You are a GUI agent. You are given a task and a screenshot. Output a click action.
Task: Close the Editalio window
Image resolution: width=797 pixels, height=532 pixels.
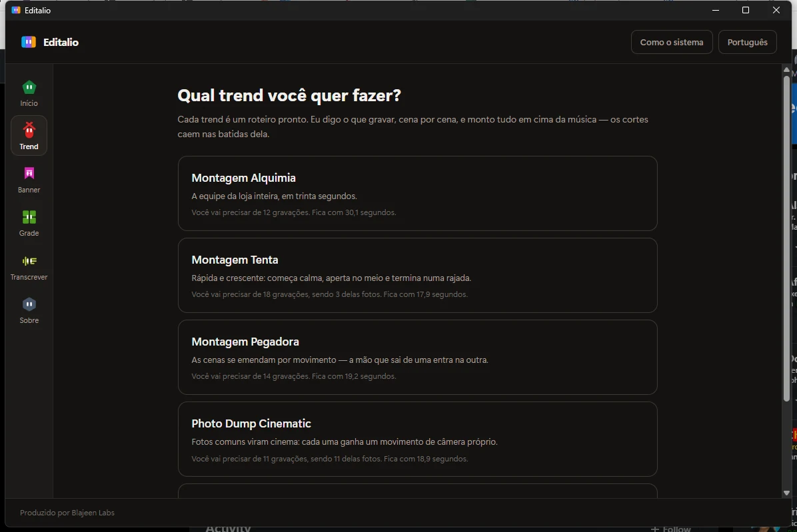coord(776,10)
